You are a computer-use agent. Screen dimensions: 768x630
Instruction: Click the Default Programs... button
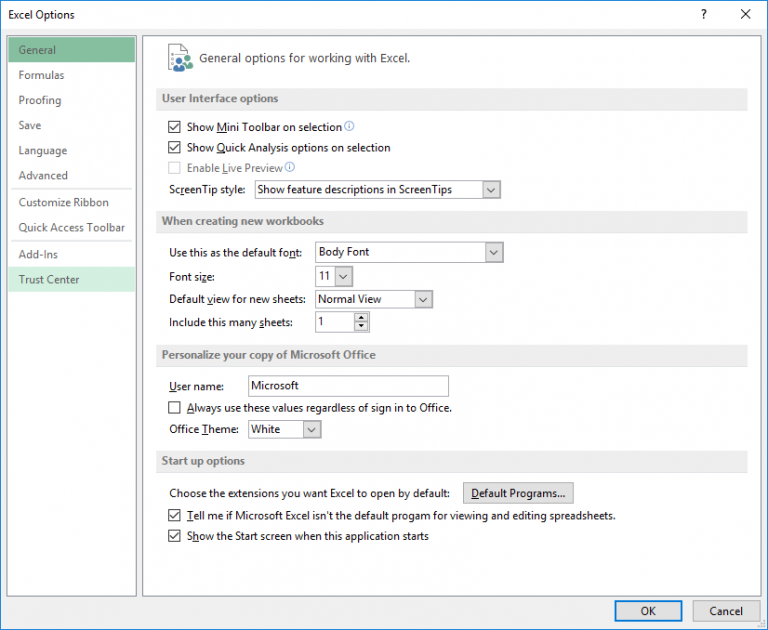(x=518, y=493)
